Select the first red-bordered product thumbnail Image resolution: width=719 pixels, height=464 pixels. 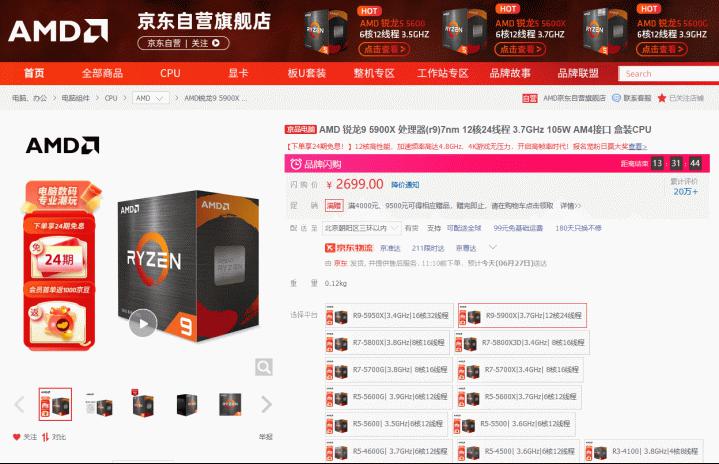pyautogui.click(x=55, y=404)
